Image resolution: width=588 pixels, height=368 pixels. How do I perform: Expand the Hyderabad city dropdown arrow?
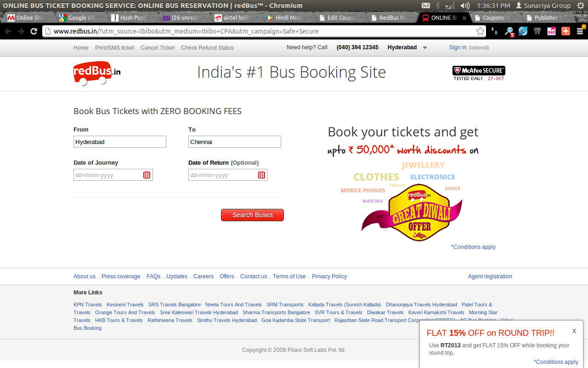(x=425, y=48)
